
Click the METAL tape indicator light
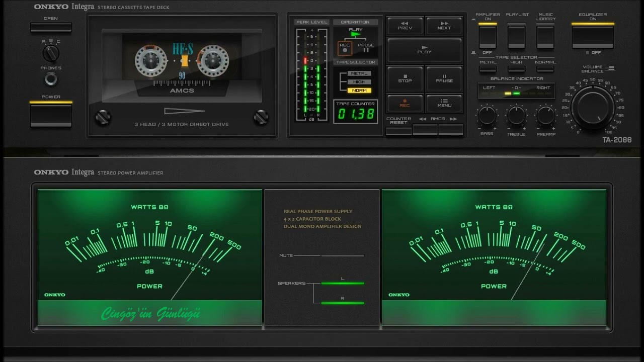click(x=359, y=73)
